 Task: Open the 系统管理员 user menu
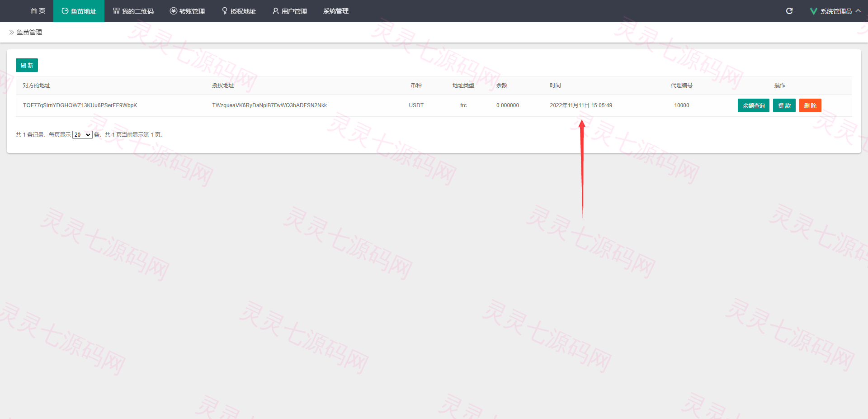pos(836,11)
